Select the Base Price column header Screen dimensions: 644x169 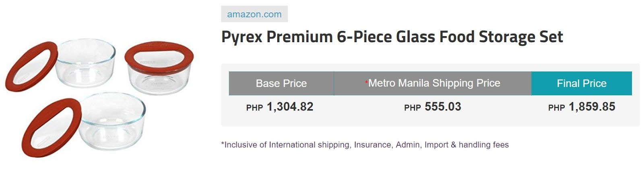point(281,83)
